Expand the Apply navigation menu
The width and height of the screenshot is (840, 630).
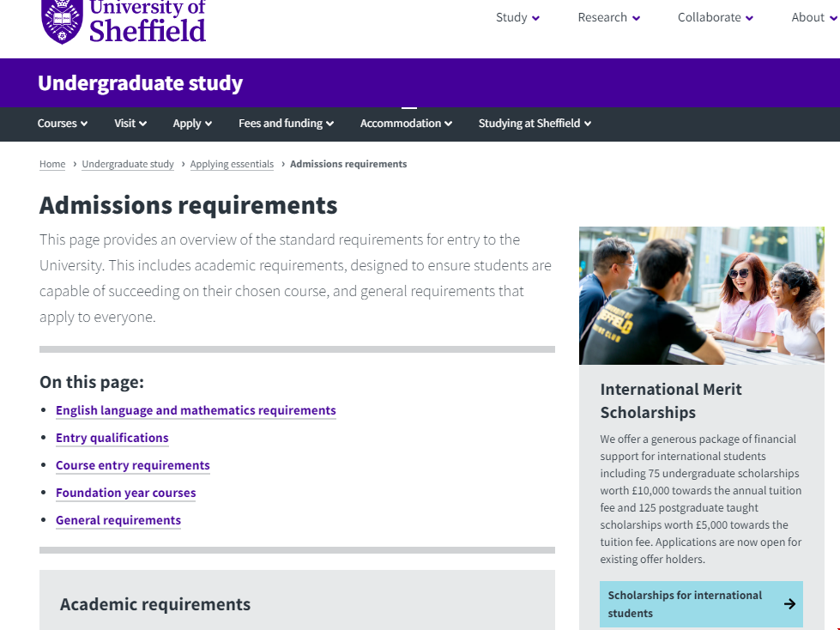tap(192, 124)
